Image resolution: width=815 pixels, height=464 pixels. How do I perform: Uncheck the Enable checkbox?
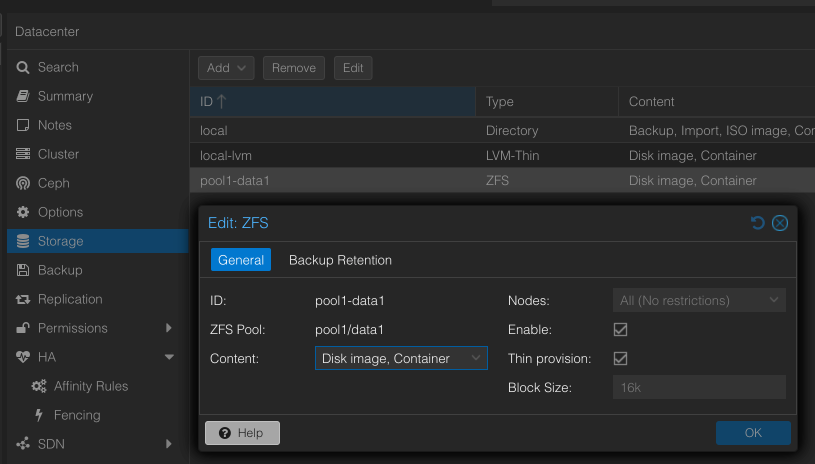[x=620, y=329]
